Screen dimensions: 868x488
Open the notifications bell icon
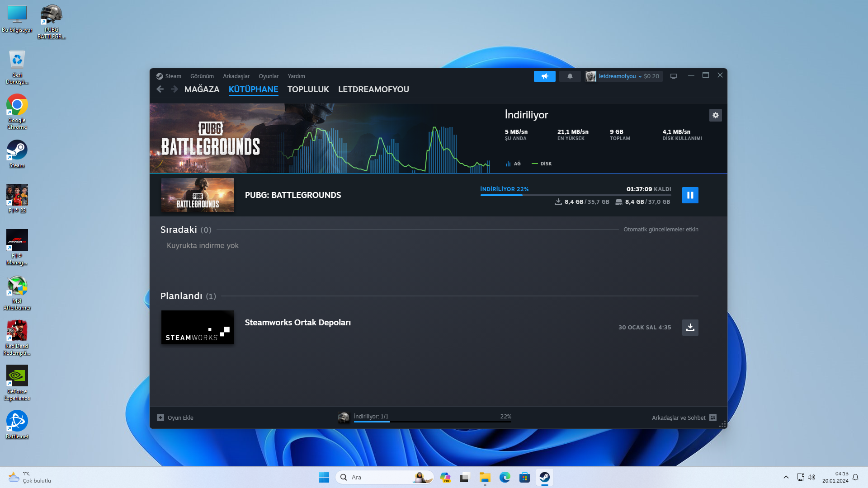pos(570,76)
